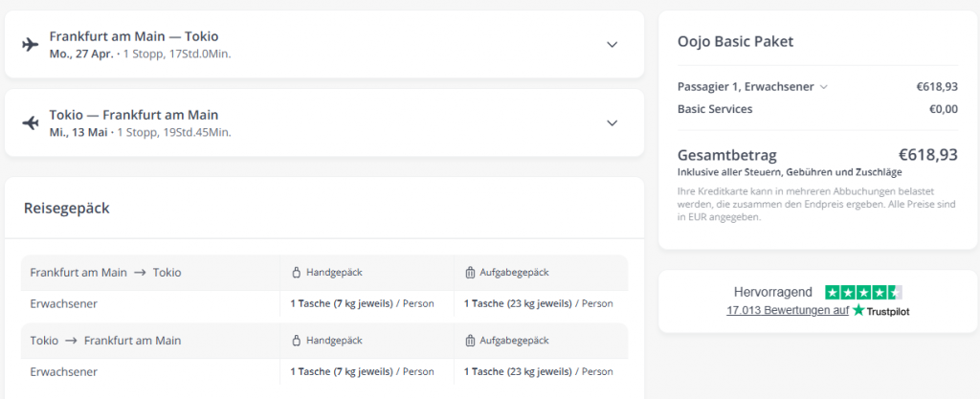Click the Oojo Basic Paket heading
This screenshot has height=399, width=980.
735,42
